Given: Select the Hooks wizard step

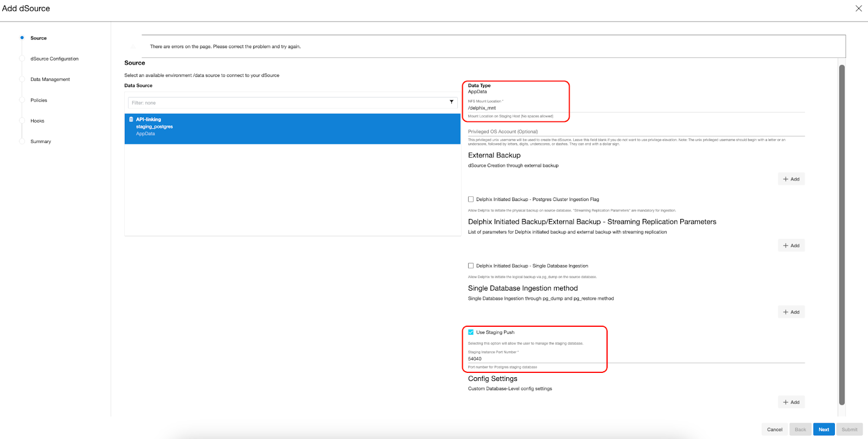Looking at the screenshot, I should pos(37,121).
